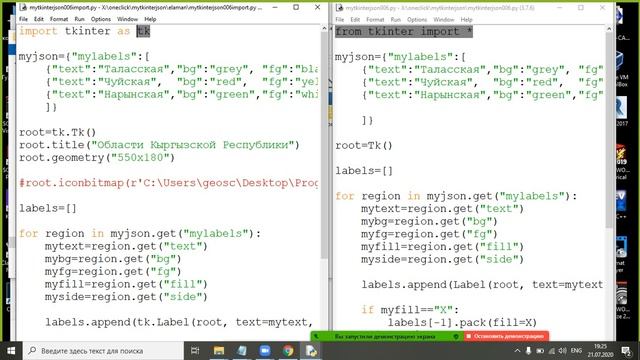Click the left IDLE window's title bar file icon
This screenshot has height=360, width=640.
(x=23, y=7)
